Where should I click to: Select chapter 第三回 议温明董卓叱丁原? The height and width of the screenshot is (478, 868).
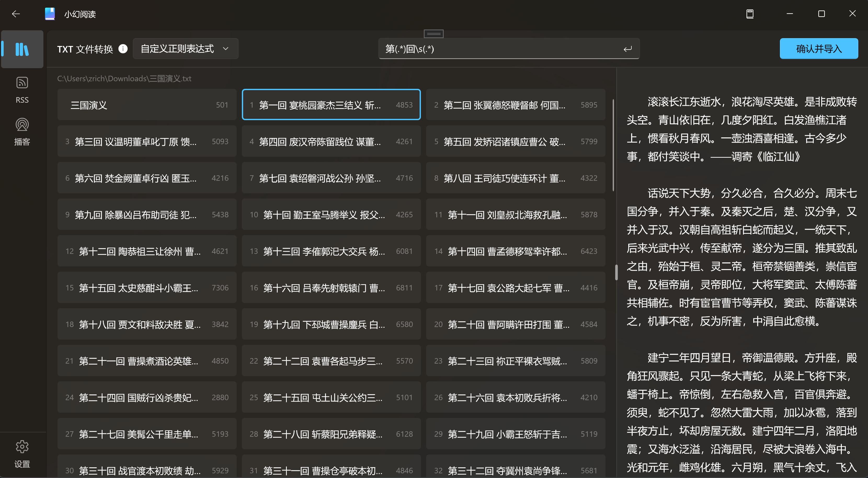pos(147,141)
